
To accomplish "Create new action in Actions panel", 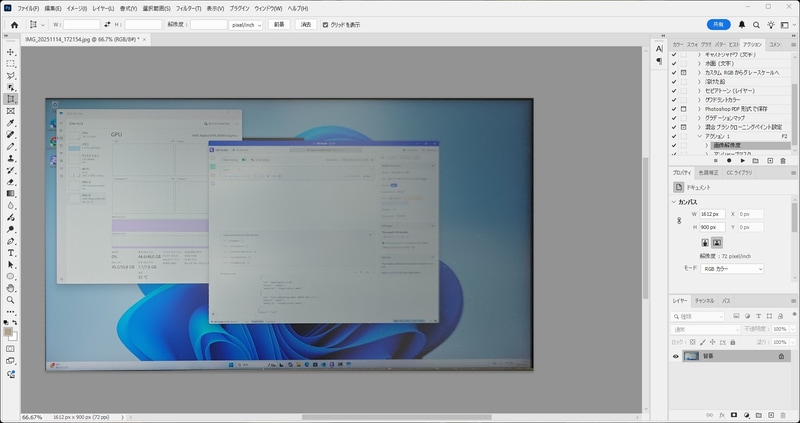I will click(x=770, y=161).
